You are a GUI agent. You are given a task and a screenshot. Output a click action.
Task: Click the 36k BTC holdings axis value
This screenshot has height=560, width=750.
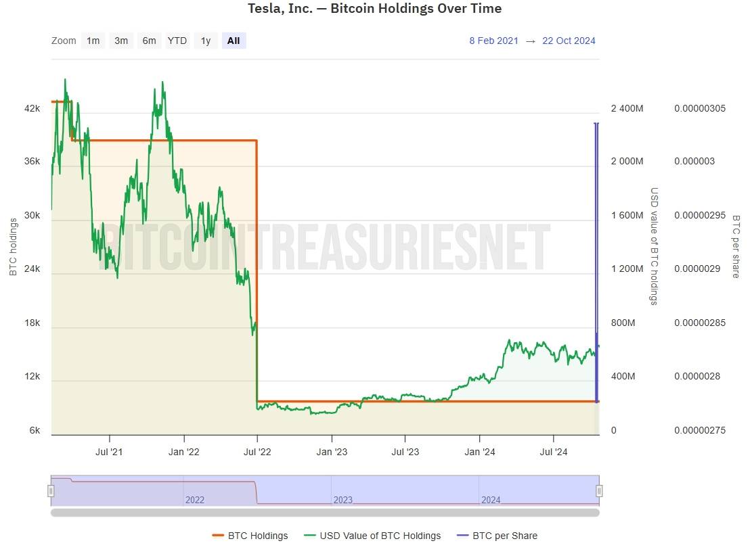[x=32, y=162]
